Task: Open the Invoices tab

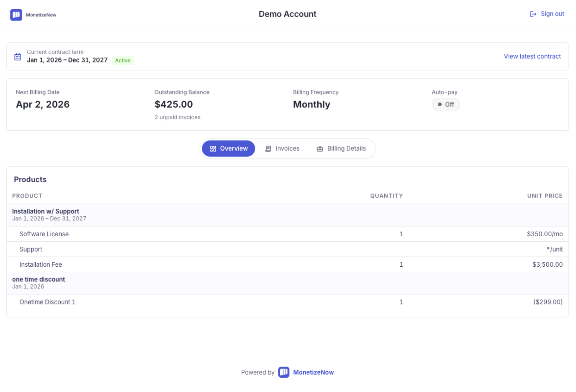Action: point(282,148)
